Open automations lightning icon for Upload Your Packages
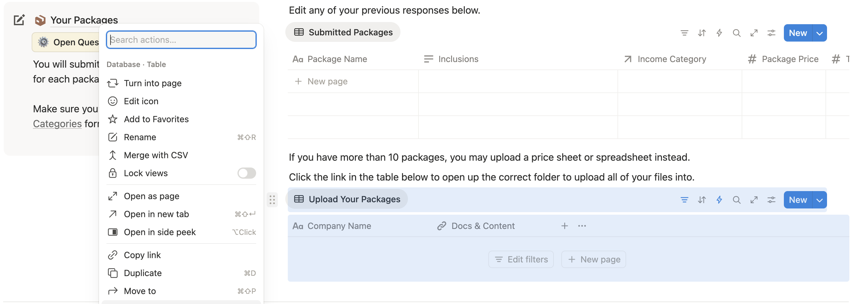This screenshot has width=868, height=304. coord(719,200)
